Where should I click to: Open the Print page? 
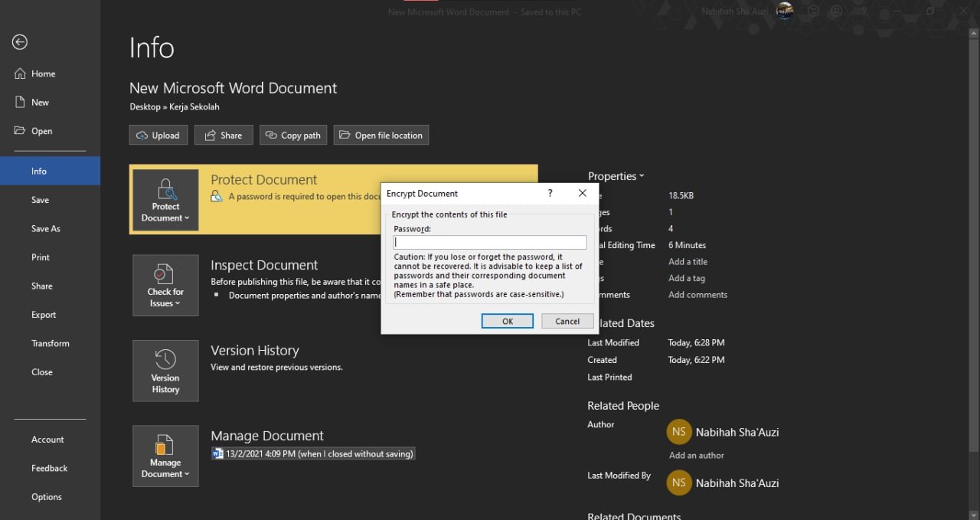[x=41, y=257]
